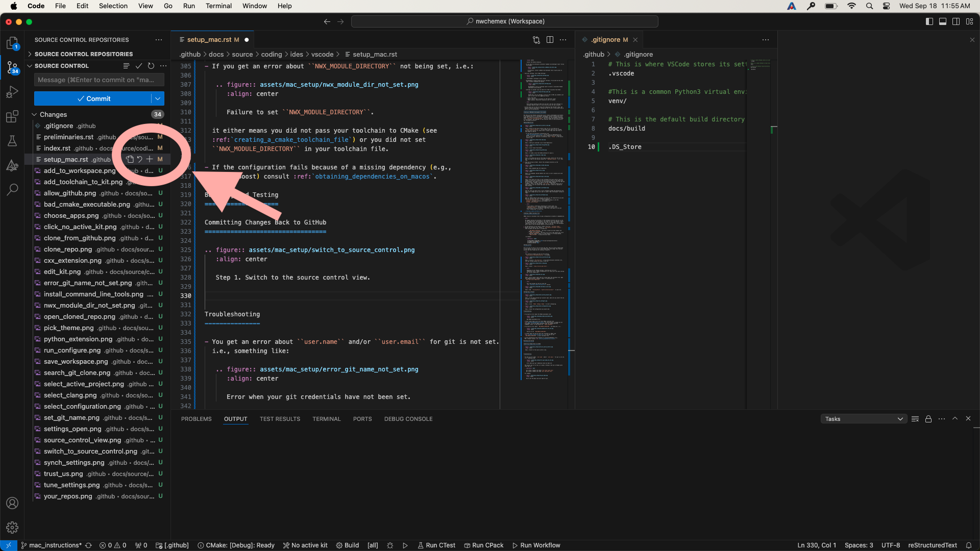
Task: Click No active kit in the status bar
Action: 305,545
